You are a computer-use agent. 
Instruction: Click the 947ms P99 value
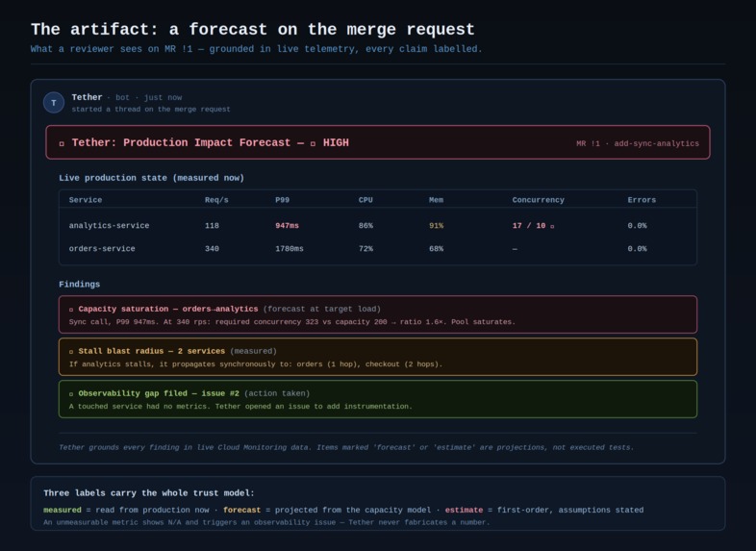tap(287, 226)
